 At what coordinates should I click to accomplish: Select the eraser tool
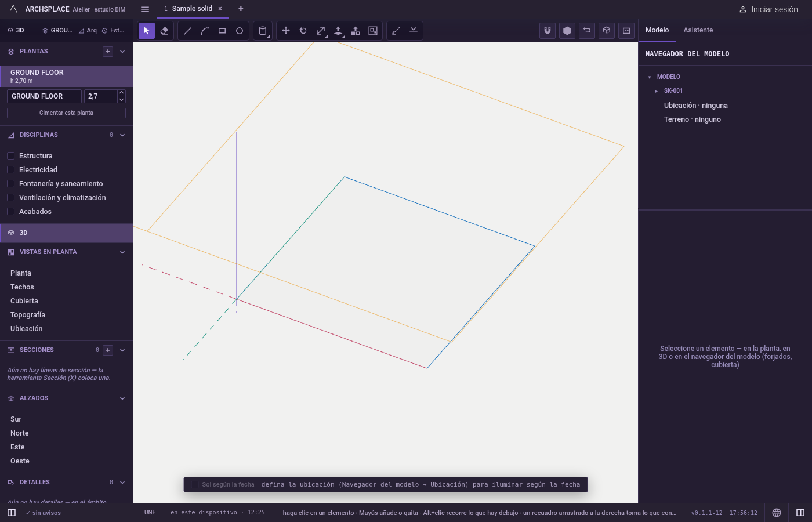coord(164,31)
